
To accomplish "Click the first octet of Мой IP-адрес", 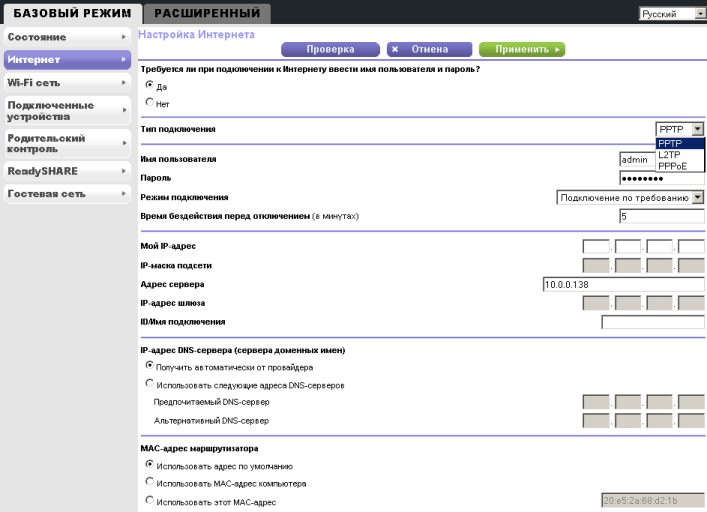I will pyautogui.click(x=596, y=246).
